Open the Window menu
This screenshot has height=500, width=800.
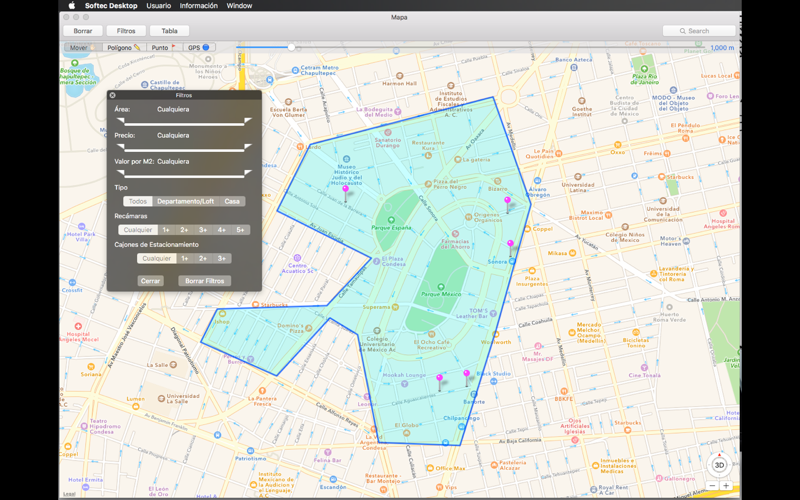coord(239,6)
